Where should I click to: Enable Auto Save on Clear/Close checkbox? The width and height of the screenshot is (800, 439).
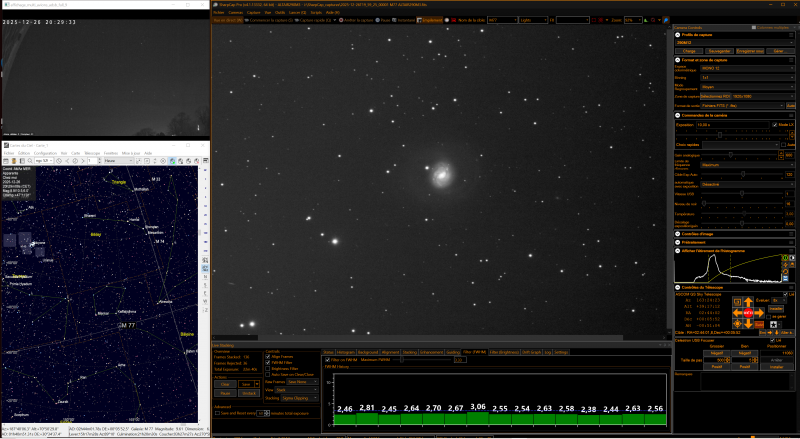[268, 374]
